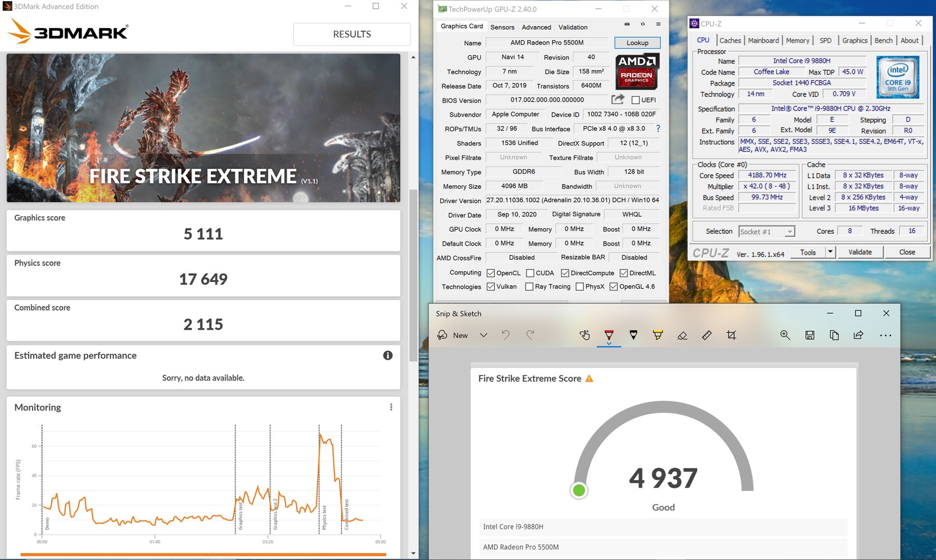Click 3DMark scrollbar up arrow
Image resolution: width=936 pixels, height=560 pixels.
pyautogui.click(x=413, y=57)
